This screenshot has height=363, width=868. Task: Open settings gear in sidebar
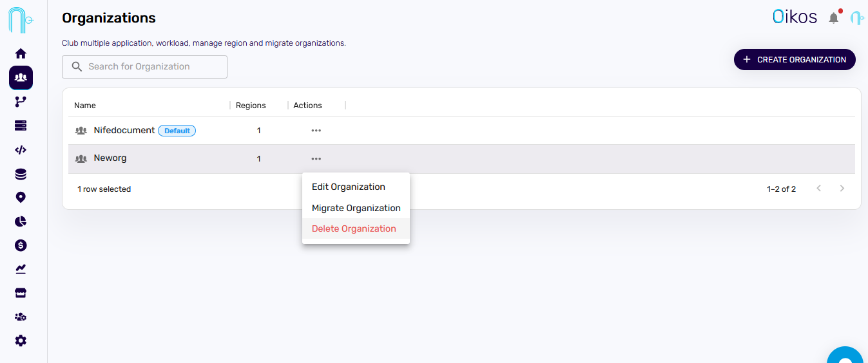[x=21, y=340]
